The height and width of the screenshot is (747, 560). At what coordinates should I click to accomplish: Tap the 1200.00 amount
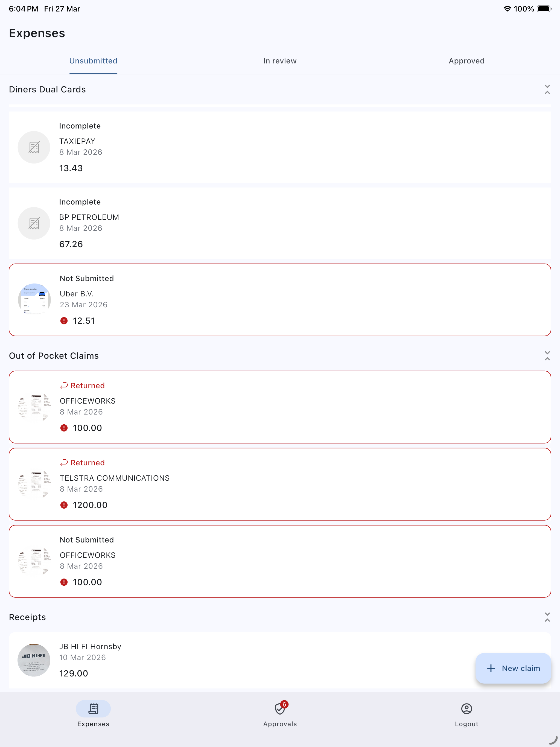[x=90, y=505]
